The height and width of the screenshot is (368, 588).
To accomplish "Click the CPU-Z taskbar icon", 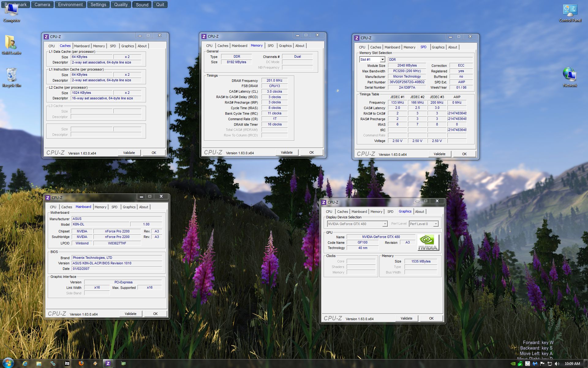I will tap(108, 363).
